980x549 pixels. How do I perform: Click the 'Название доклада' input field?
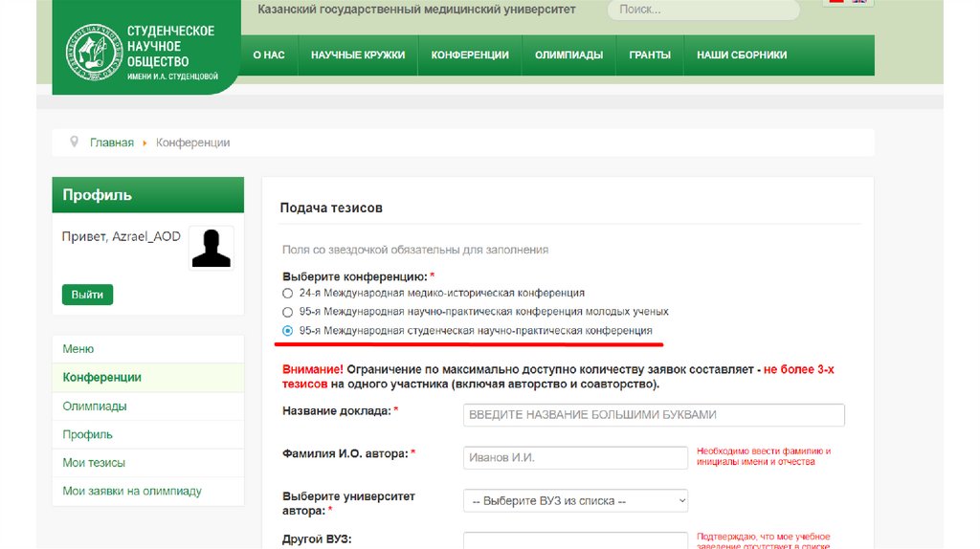[654, 415]
